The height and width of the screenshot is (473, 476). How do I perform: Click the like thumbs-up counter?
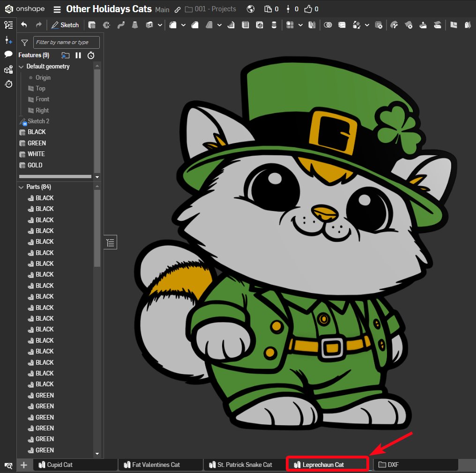coord(311,9)
